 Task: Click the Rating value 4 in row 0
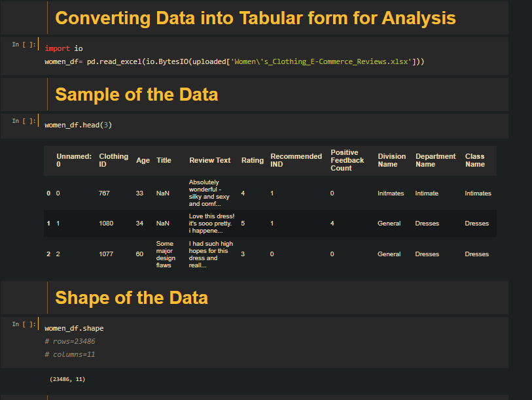click(243, 193)
